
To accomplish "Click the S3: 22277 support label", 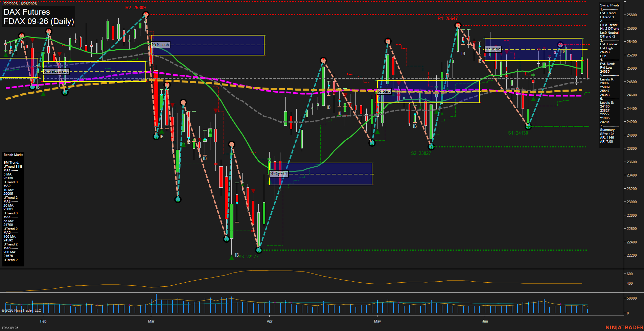I will [x=249, y=257].
